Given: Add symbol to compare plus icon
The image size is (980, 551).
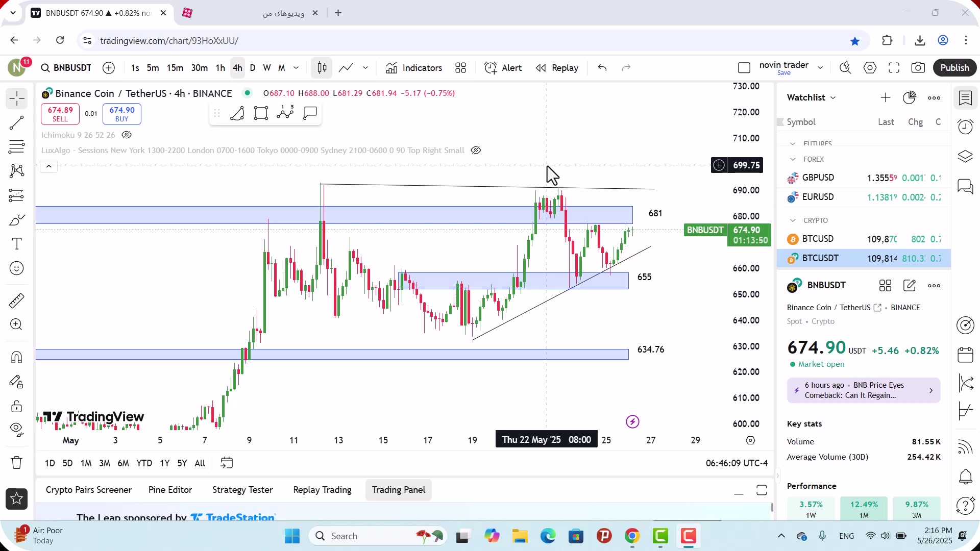Looking at the screenshot, I should [x=109, y=68].
